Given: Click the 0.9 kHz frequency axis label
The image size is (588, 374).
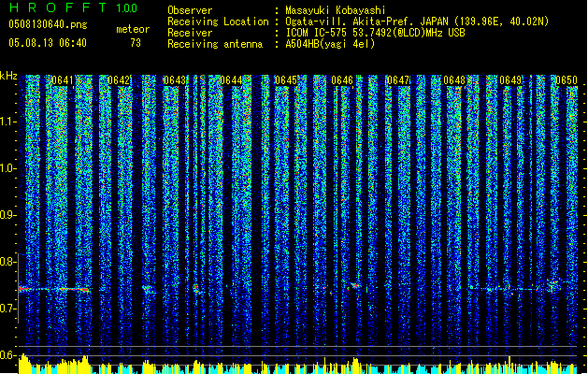Looking at the screenshot, I should point(7,215).
